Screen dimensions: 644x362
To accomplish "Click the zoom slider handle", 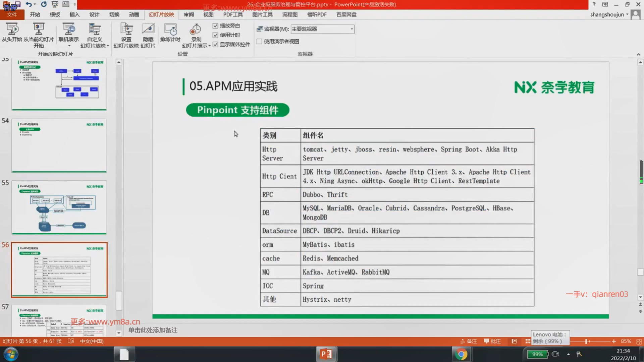I will pos(586,341).
